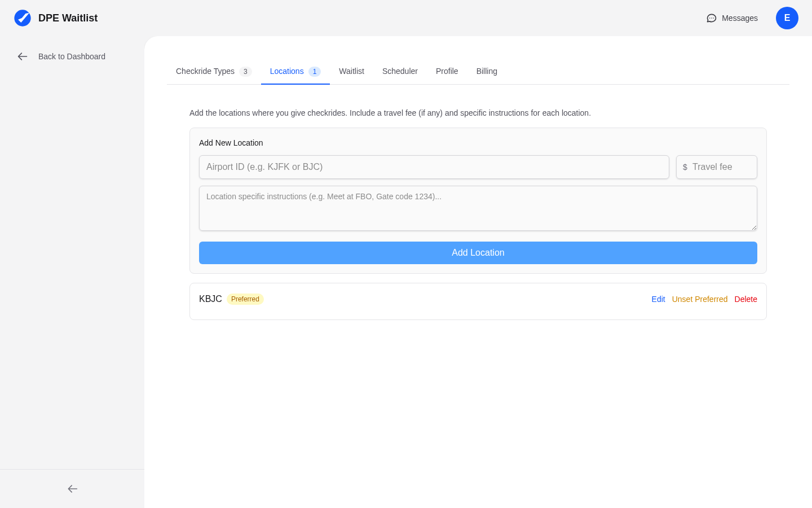Click the E profile avatar
This screenshot has width=812, height=508.
tap(787, 18)
